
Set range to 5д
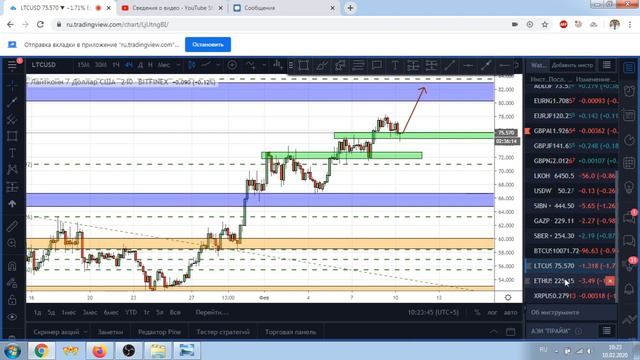pos(51,312)
